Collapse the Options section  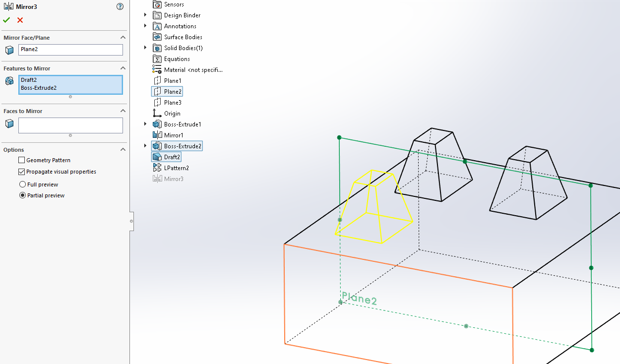pyautogui.click(x=123, y=150)
